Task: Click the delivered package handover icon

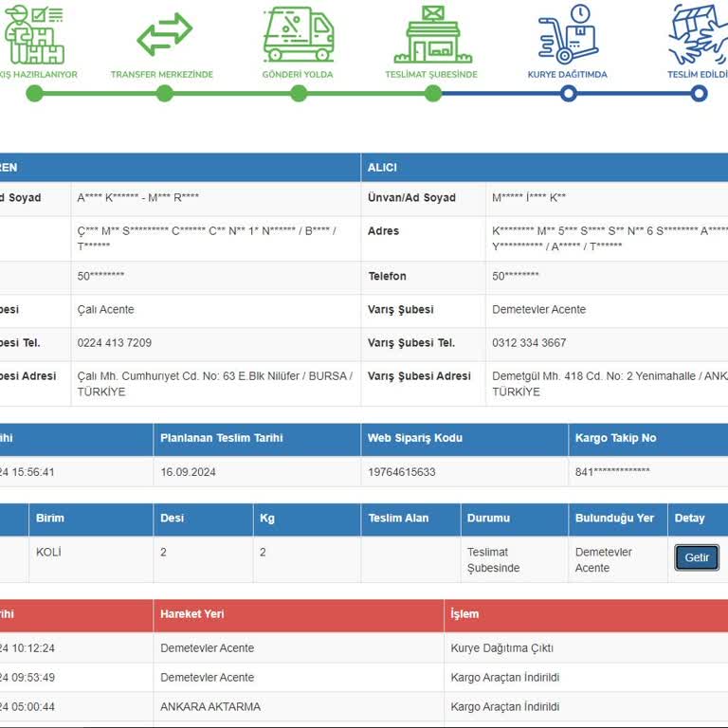Action: pyautogui.click(x=700, y=33)
